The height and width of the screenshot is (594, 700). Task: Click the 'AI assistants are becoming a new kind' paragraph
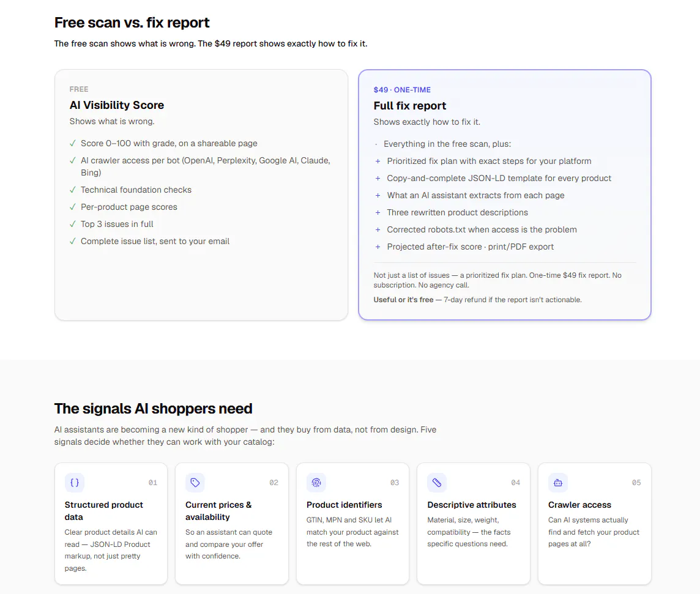pyautogui.click(x=245, y=436)
